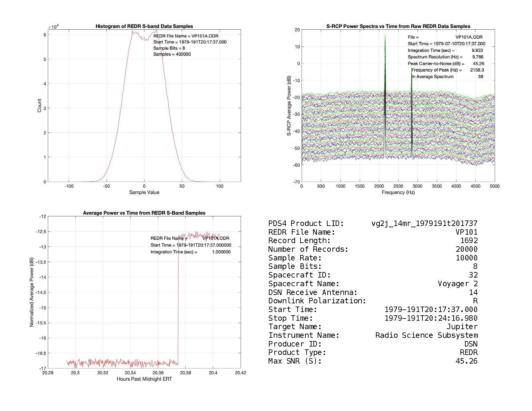Click the PDS4 Product LID value
Image resolution: width=532 pixels, height=411 pixels.
pyautogui.click(x=424, y=223)
